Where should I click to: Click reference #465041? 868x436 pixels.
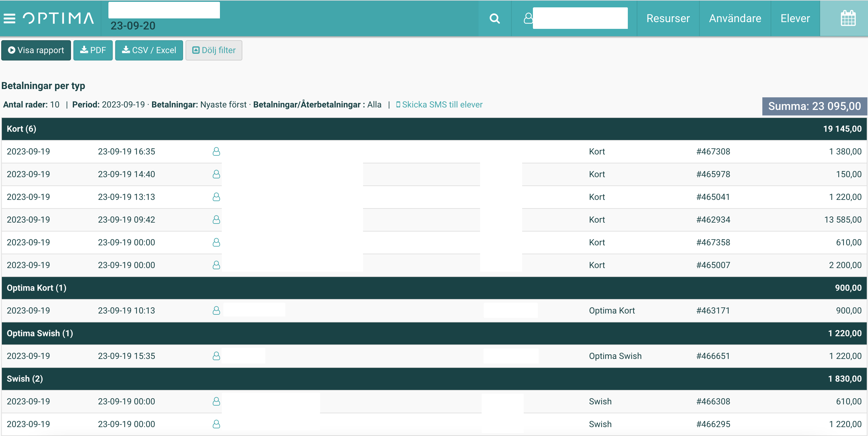pos(713,197)
